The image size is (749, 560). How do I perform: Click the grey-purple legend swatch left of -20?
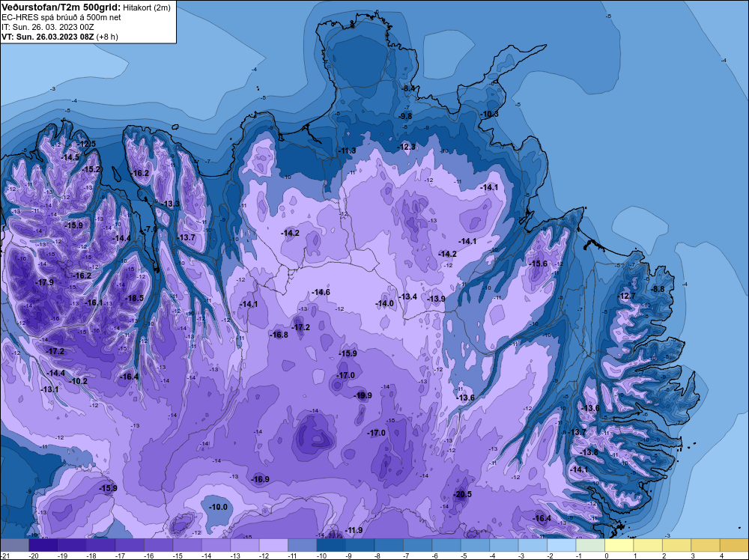[x=14, y=545]
